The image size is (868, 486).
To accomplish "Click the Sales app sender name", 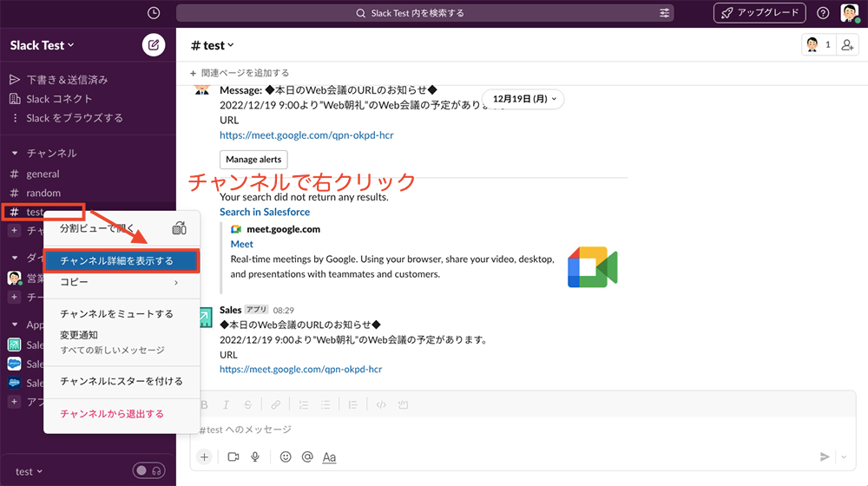I will pos(230,310).
